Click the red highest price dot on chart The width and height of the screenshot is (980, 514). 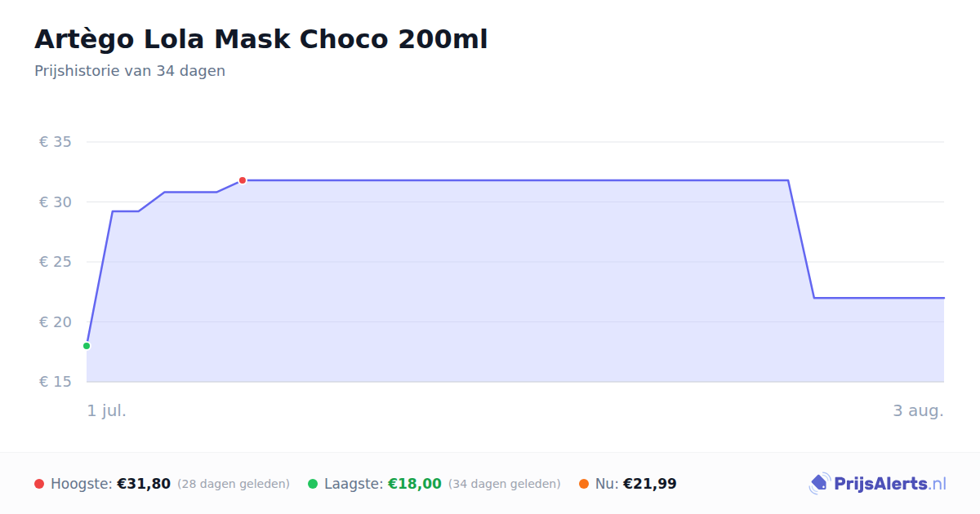(243, 180)
